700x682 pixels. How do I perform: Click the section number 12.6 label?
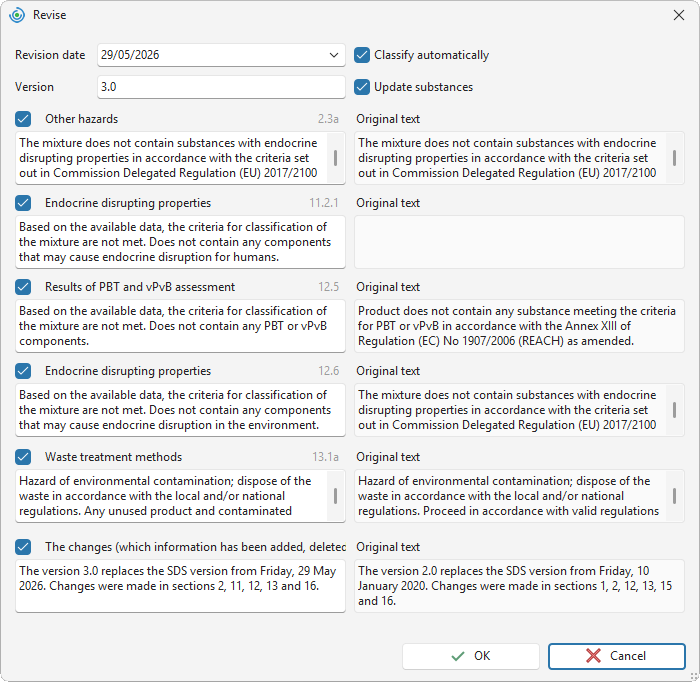329,371
